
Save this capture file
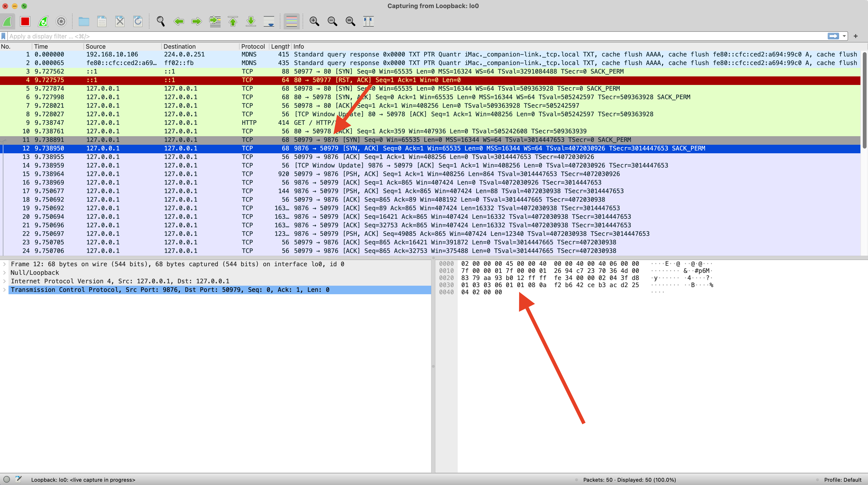102,21
